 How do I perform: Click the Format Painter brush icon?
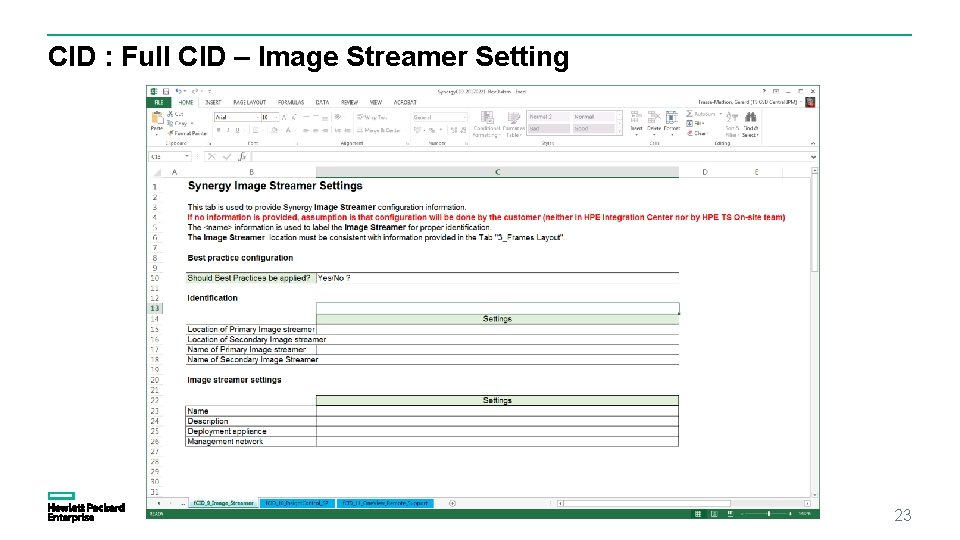click(x=171, y=133)
